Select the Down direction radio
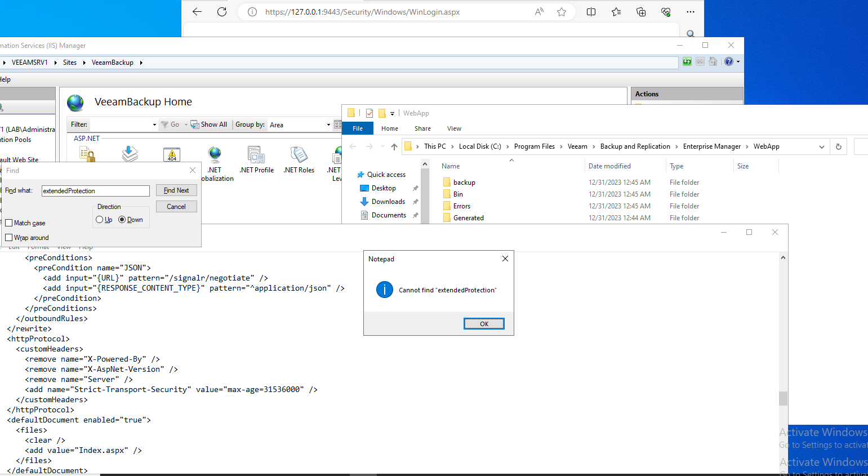Image resolution: width=868 pixels, height=476 pixels. 122,220
